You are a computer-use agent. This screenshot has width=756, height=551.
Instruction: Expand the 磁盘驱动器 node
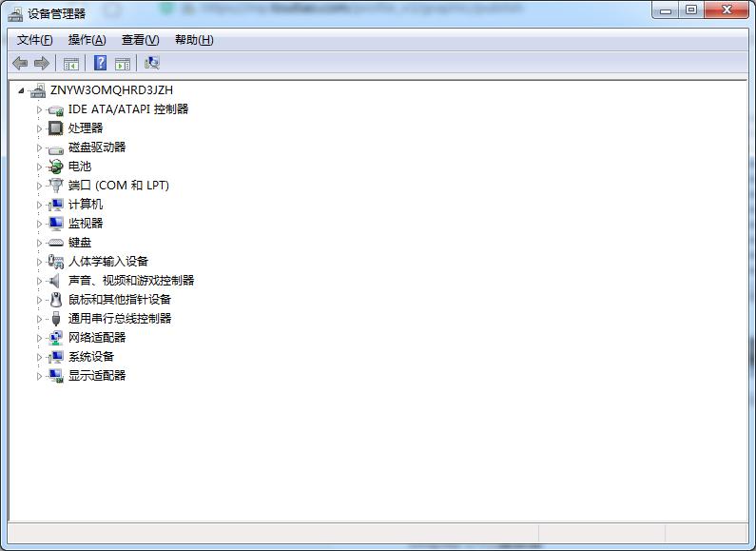pyautogui.click(x=39, y=148)
